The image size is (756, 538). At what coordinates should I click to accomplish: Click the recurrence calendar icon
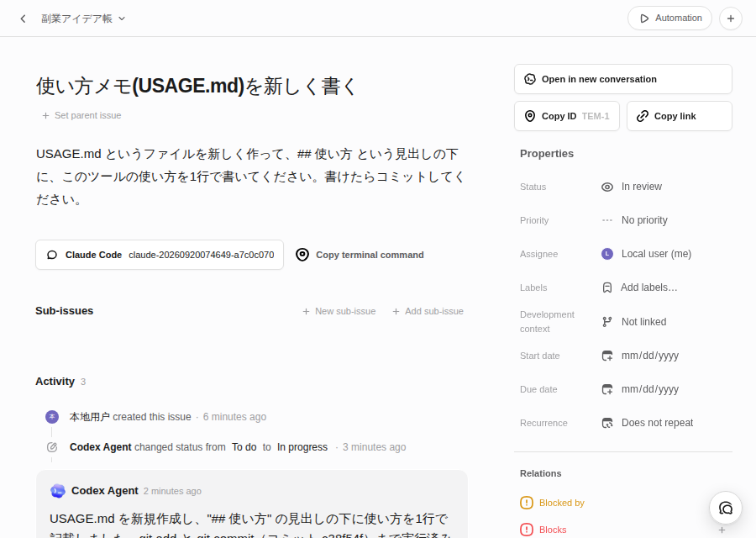pyautogui.click(x=607, y=423)
